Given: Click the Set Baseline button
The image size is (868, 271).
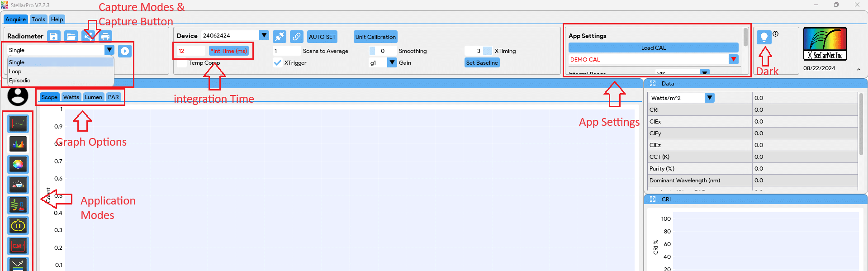Looking at the screenshot, I should pos(482,63).
